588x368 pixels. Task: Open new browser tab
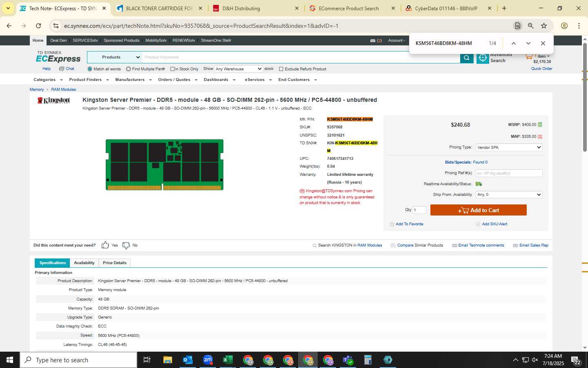504,8
